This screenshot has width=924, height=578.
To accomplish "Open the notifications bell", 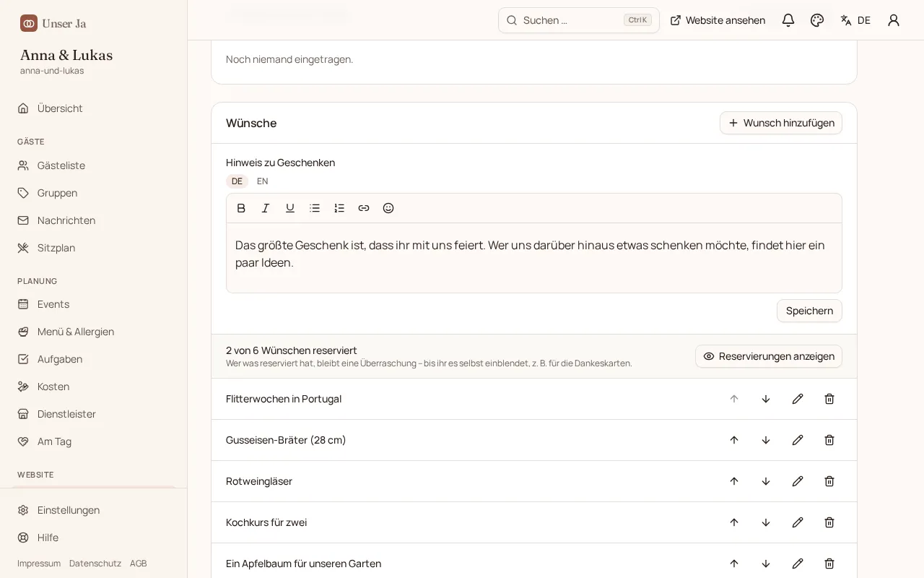I will [x=788, y=20].
